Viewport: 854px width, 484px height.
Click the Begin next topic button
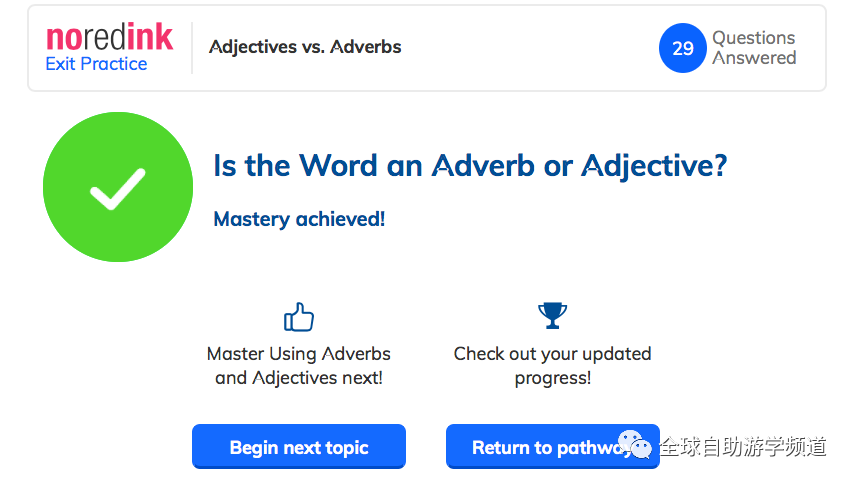(299, 446)
